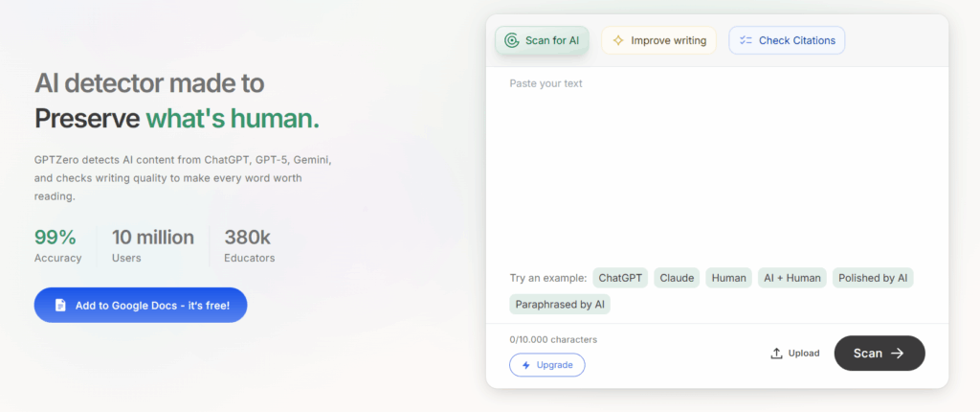The image size is (980, 412).
Task: Try the Polished by AI example
Action: (873, 278)
